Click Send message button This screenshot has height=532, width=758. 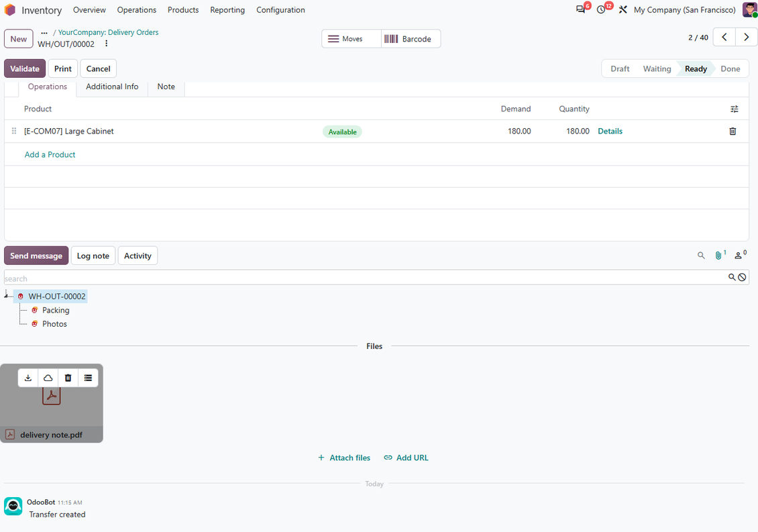pyautogui.click(x=36, y=256)
